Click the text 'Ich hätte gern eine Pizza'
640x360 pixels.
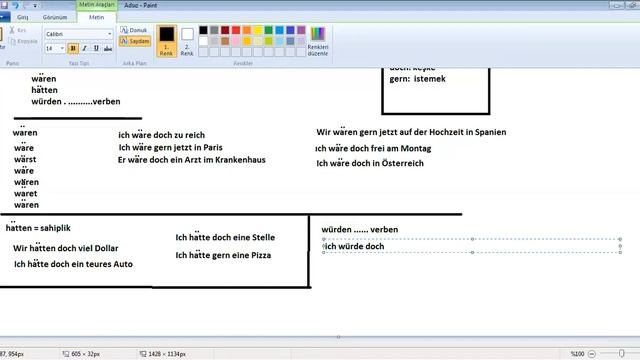[x=223, y=255]
